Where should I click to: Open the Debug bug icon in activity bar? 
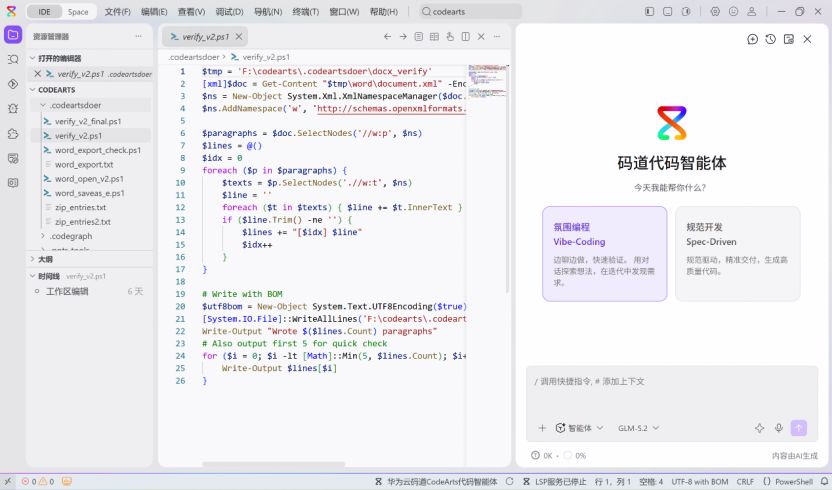[13, 108]
